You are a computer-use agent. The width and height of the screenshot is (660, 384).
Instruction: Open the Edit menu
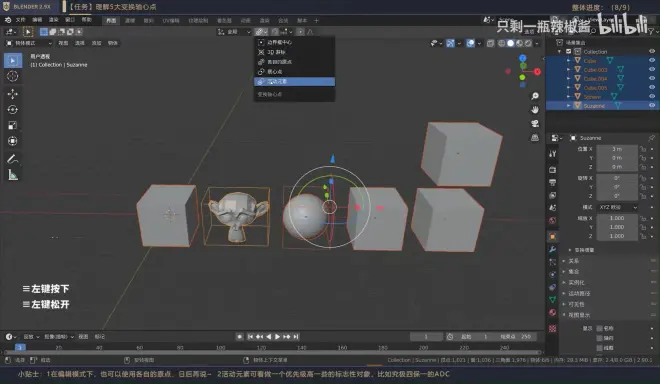point(37,20)
